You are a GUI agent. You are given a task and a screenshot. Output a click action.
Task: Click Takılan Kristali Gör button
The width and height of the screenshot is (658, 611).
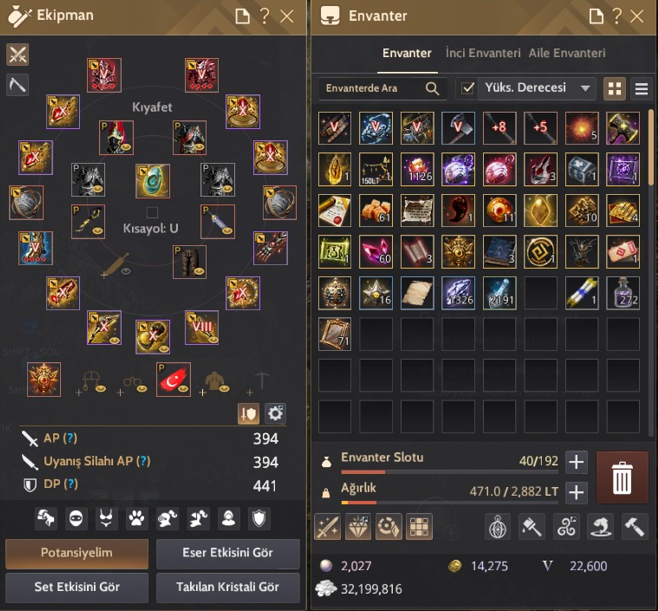tap(228, 587)
